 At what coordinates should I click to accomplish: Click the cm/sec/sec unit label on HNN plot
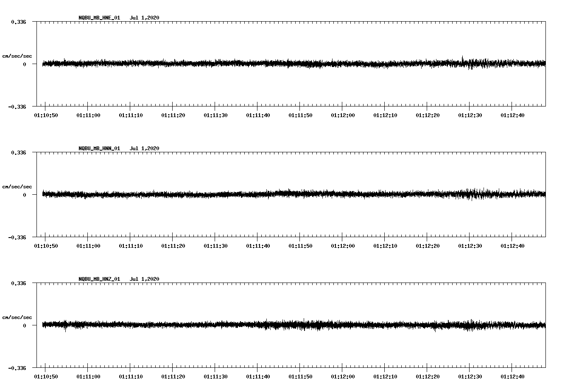[x=17, y=187]
